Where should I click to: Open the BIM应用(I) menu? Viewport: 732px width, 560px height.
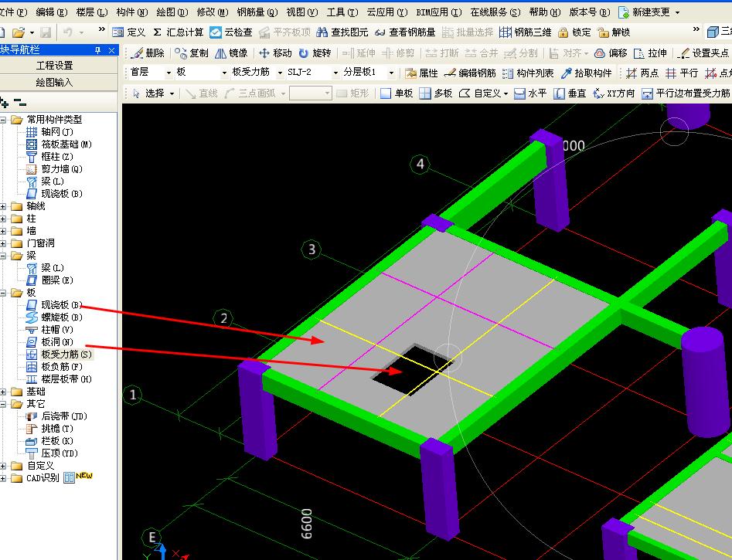click(439, 12)
